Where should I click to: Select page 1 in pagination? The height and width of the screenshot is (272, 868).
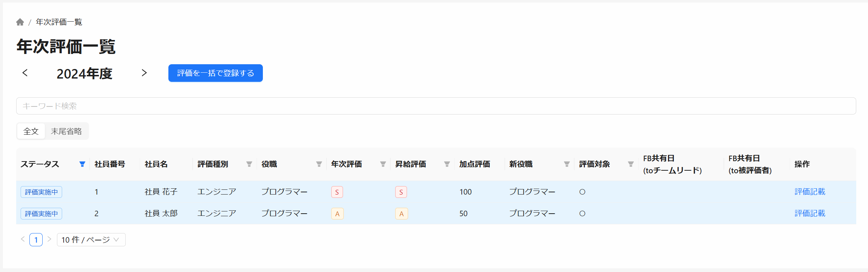coord(36,240)
